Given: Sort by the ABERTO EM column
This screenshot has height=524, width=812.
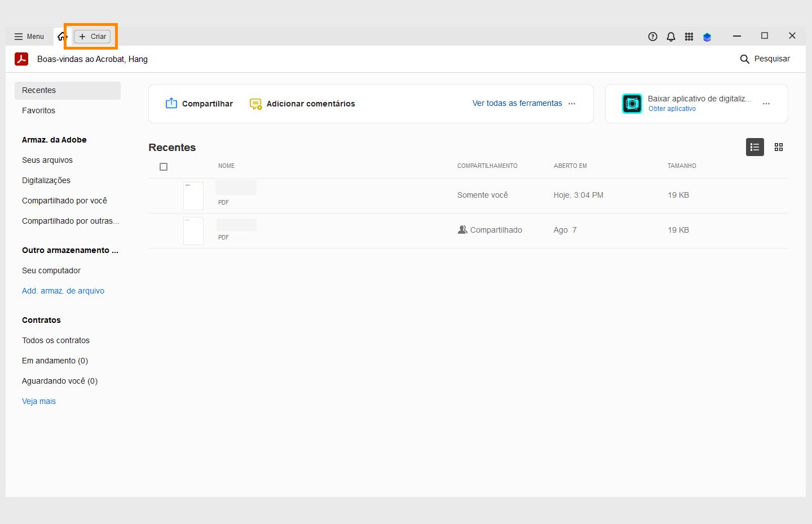Looking at the screenshot, I should click(570, 166).
